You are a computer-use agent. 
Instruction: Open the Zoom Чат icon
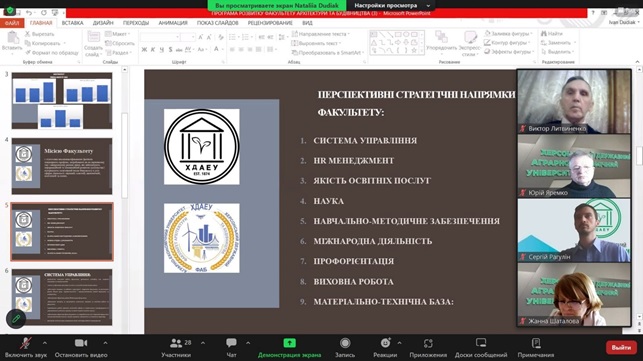click(x=231, y=343)
